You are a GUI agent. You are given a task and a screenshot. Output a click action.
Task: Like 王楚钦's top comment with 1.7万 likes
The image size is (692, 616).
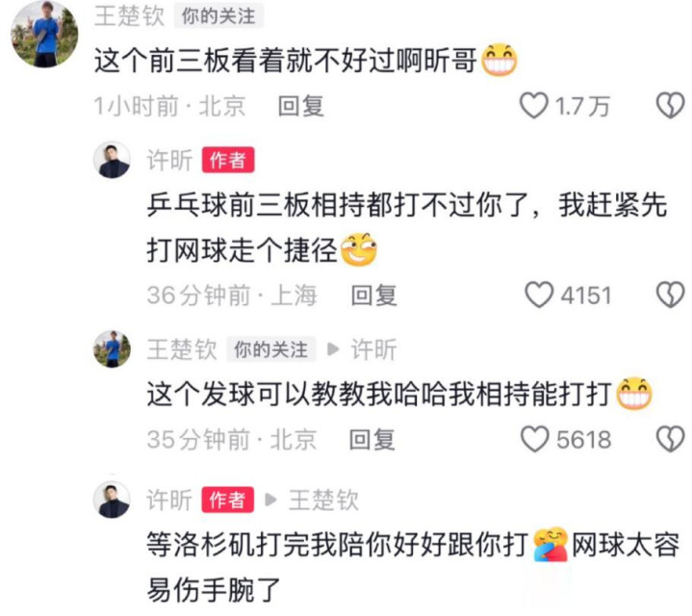point(533,106)
